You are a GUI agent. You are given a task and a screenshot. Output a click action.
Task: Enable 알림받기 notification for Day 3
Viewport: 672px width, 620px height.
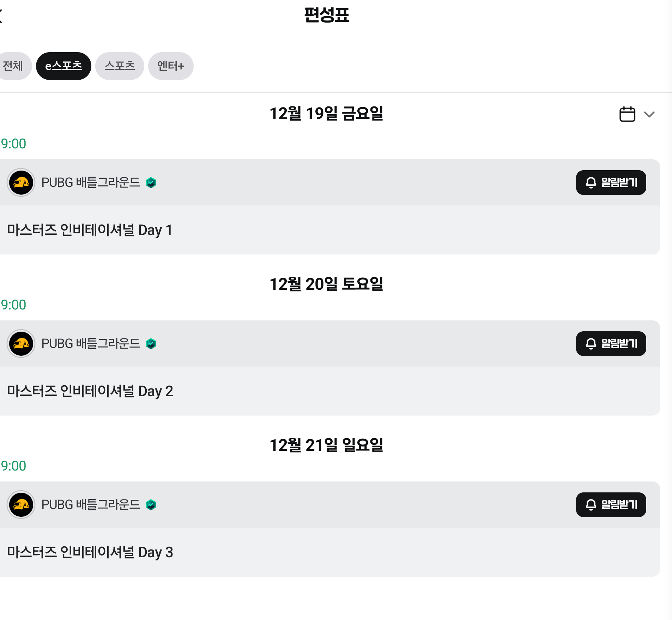tap(611, 505)
